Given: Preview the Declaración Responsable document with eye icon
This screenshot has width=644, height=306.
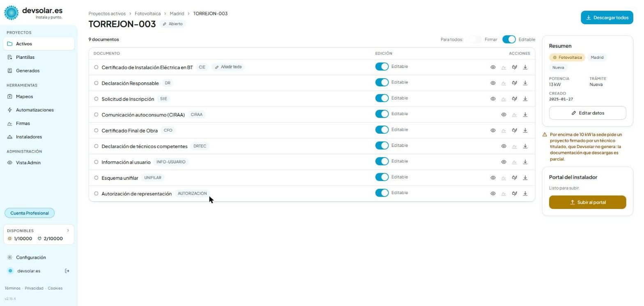Looking at the screenshot, I should (x=493, y=83).
